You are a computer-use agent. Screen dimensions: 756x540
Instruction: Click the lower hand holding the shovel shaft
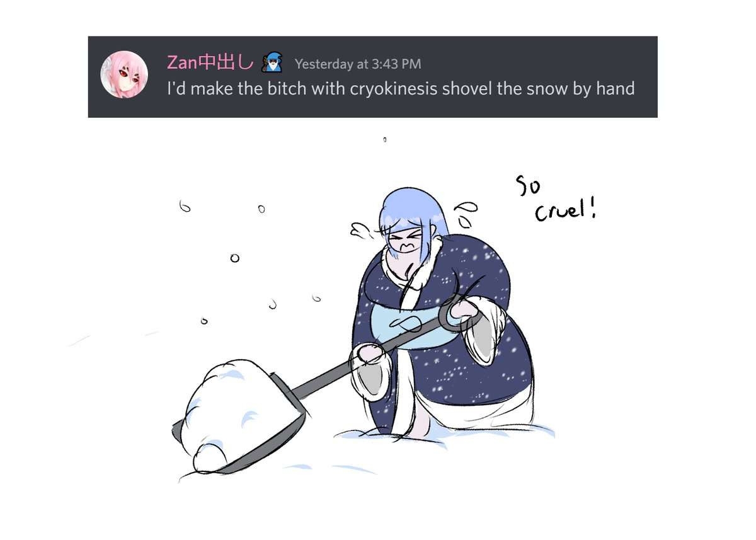[367, 353]
